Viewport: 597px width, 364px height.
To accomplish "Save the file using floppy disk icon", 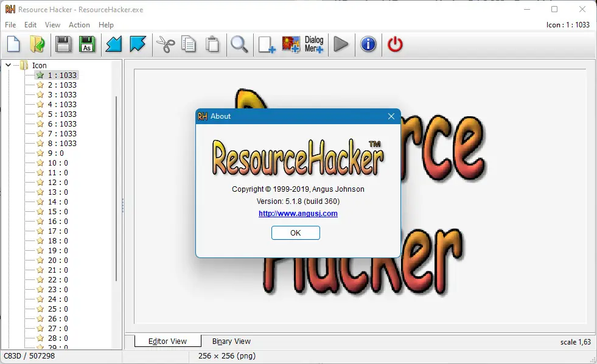I will 63,44.
